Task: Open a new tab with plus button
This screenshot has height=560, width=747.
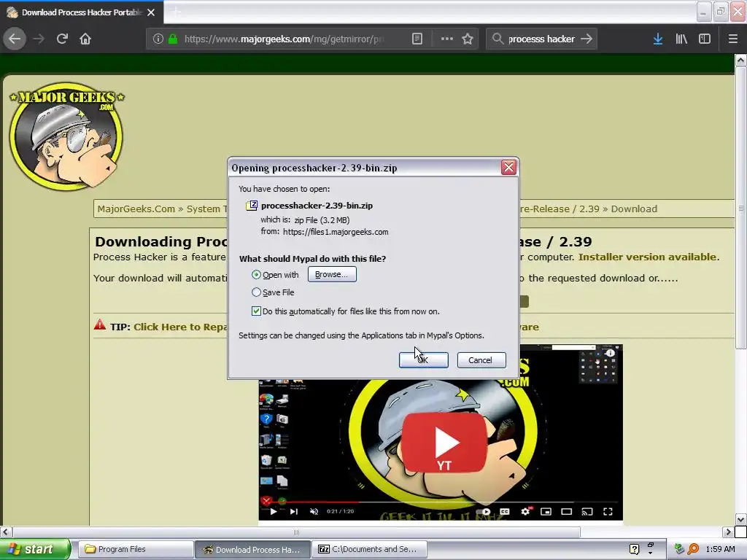Action: (x=176, y=12)
